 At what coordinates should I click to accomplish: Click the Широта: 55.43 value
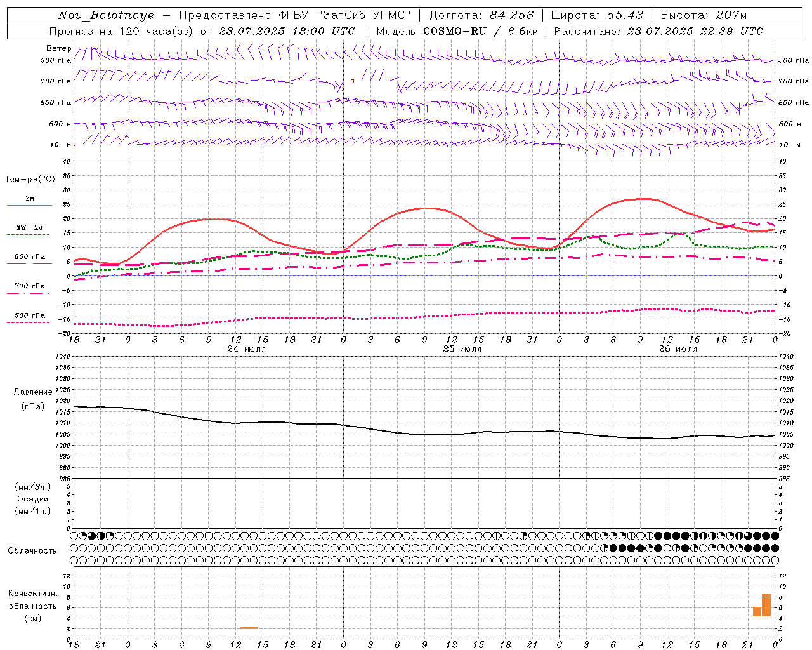click(597, 15)
